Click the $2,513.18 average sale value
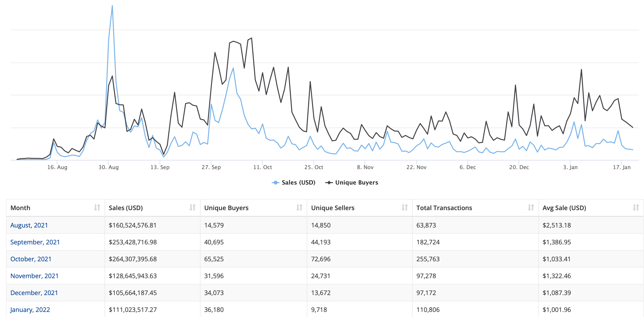The height and width of the screenshot is (317, 644). [x=557, y=225]
